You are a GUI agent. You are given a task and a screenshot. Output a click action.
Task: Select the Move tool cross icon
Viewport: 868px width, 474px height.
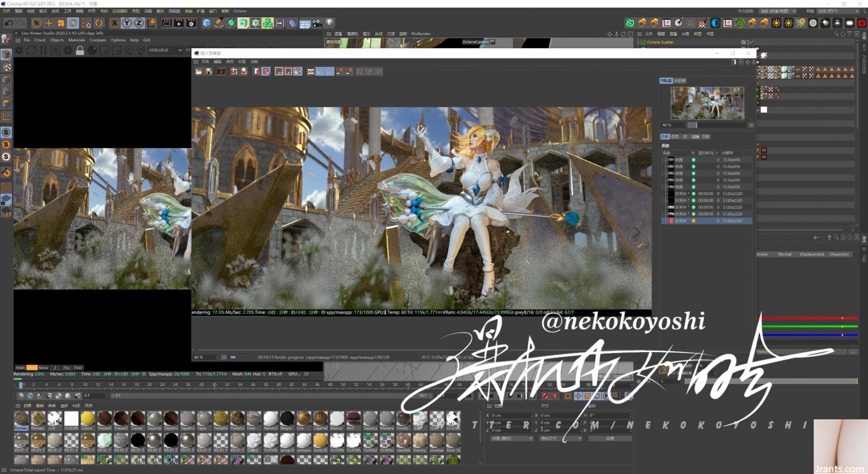click(49, 23)
